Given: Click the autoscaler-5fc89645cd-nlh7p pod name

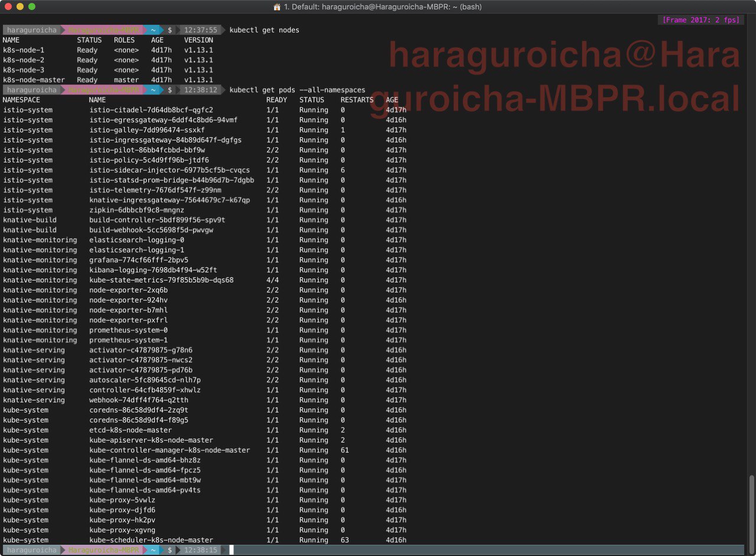Looking at the screenshot, I should (x=145, y=380).
